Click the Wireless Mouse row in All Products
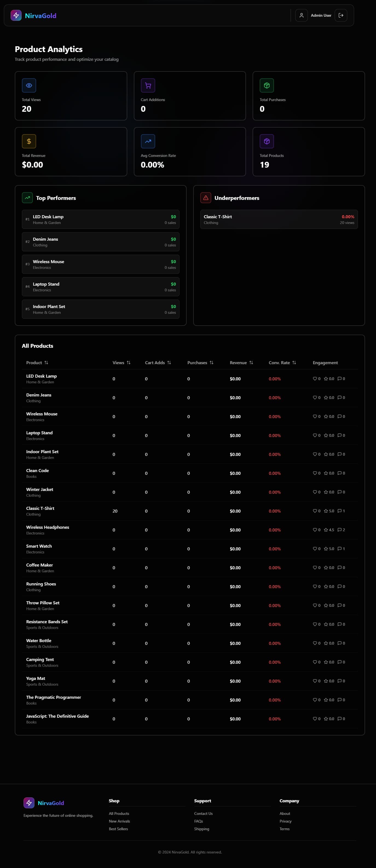This screenshot has width=376, height=868. pyautogui.click(x=190, y=416)
